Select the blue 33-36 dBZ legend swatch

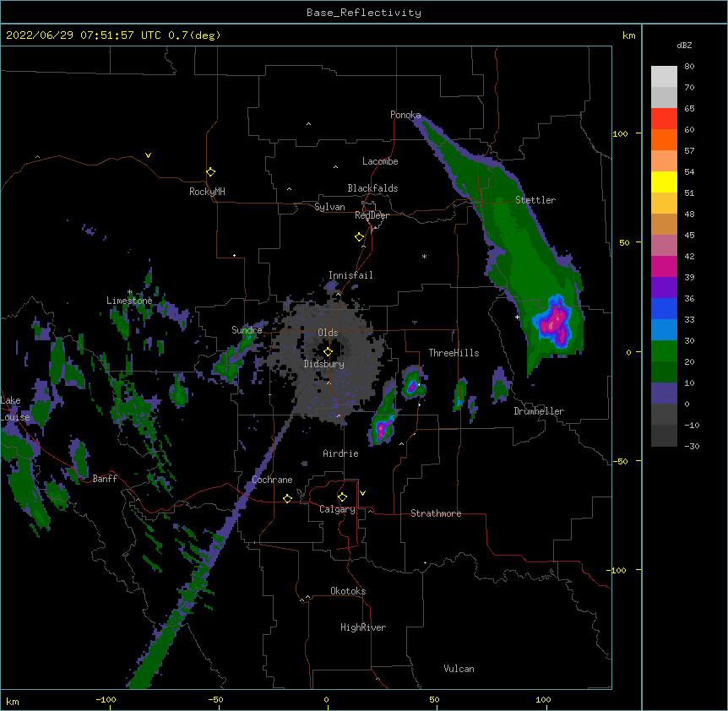(664, 308)
